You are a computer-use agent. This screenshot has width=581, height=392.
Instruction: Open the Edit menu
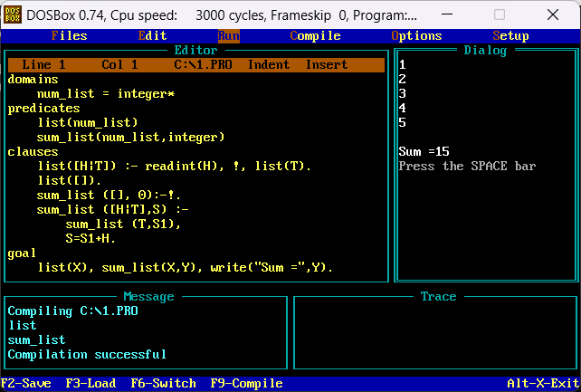(x=152, y=36)
